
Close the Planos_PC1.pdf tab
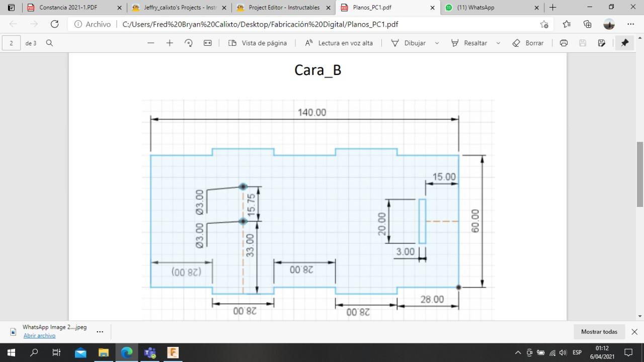[433, 8]
